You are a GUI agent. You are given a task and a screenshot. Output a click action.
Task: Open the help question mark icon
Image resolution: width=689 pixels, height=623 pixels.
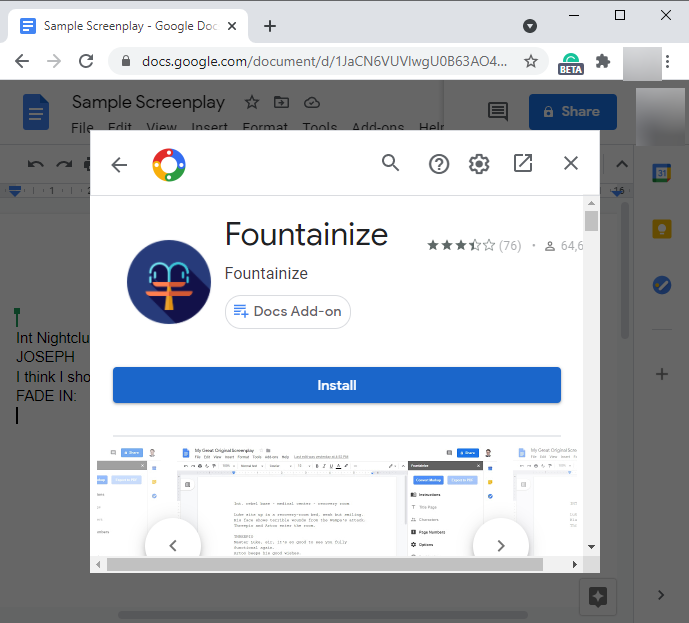439,164
